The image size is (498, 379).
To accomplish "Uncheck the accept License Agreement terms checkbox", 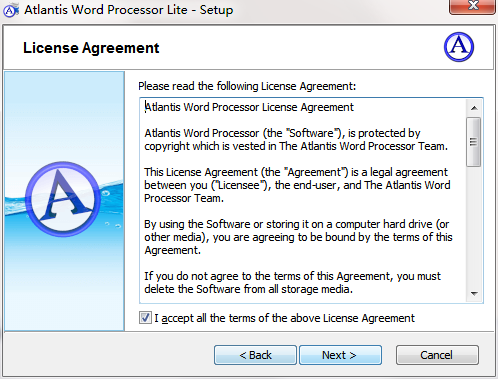I will coord(145,318).
